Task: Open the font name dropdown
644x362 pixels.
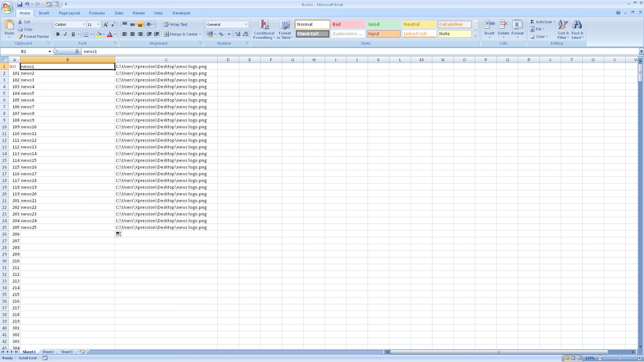Action: coord(84,25)
